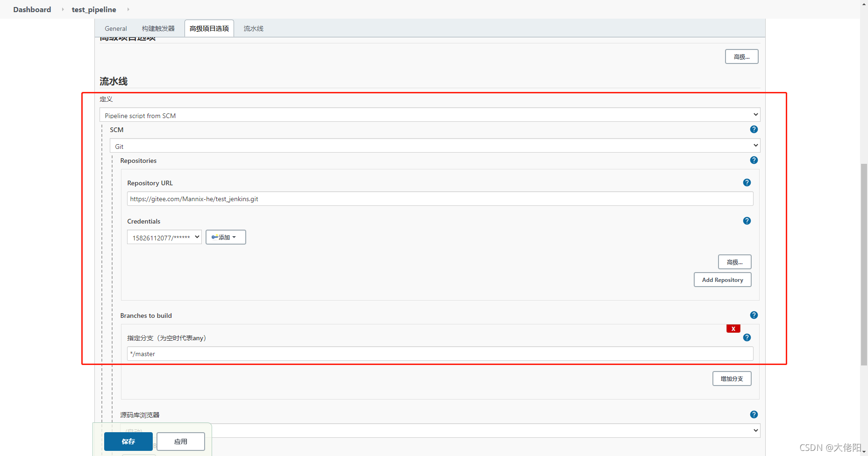Click Add Repository button
This screenshot has height=456, width=868.
722,280
